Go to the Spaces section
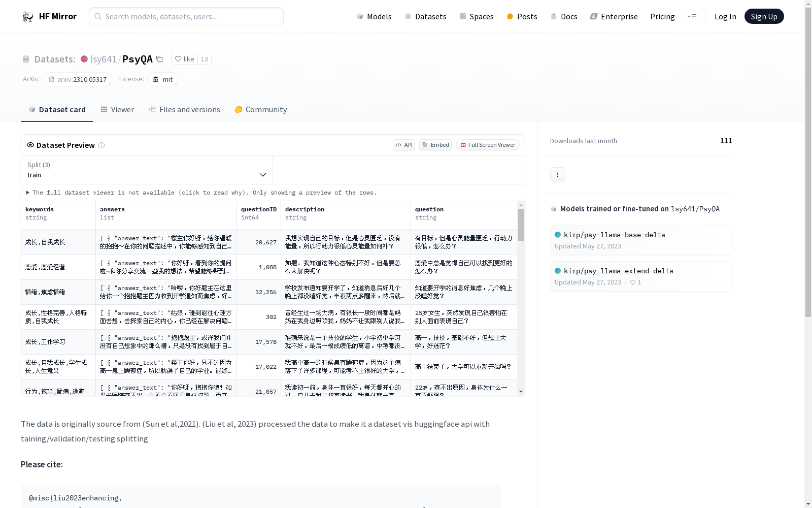812x508 pixels. coord(477,16)
